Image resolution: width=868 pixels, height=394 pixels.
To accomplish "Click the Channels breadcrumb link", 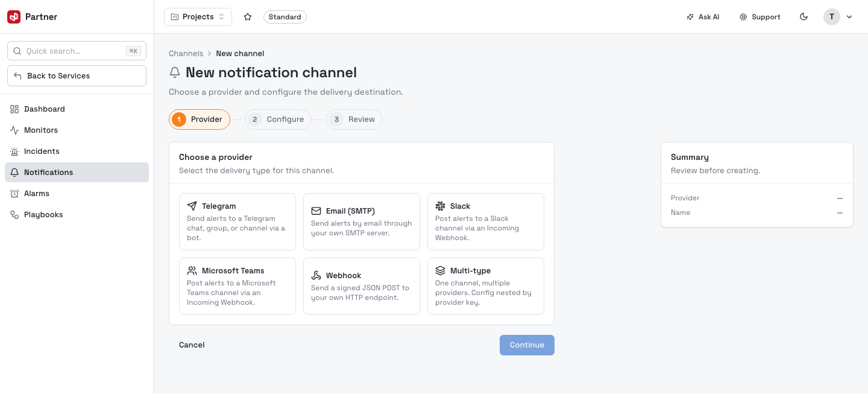I will click(186, 54).
